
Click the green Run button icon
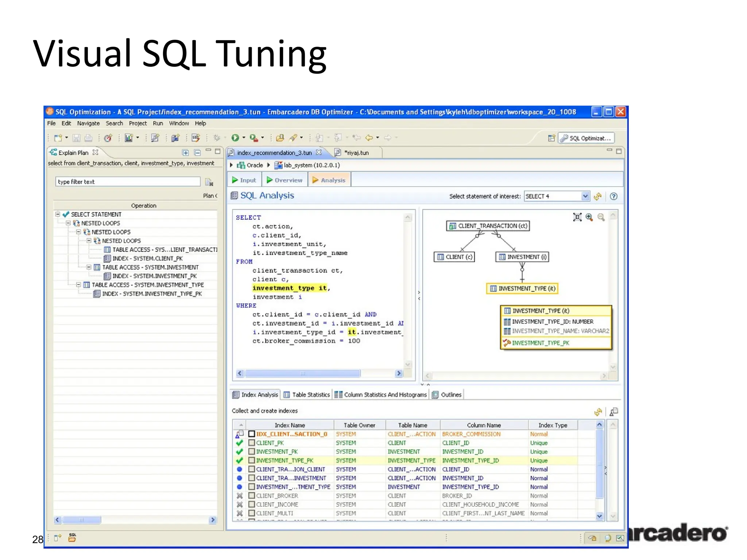(x=235, y=137)
